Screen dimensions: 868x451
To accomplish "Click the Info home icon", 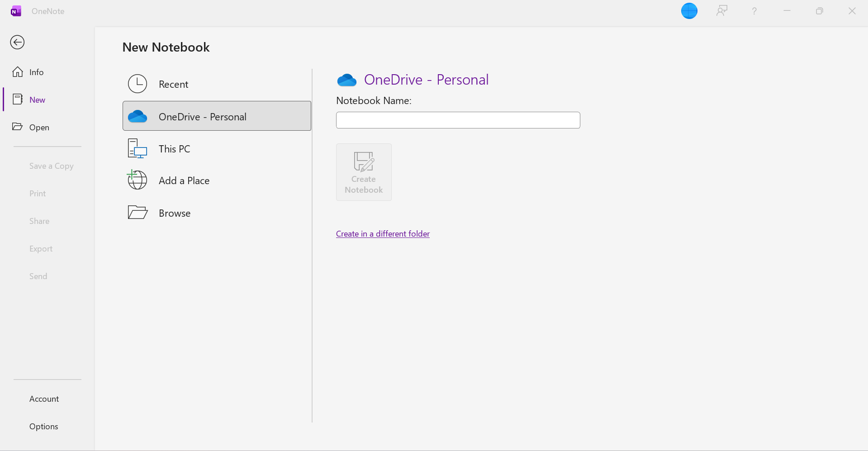I will click(18, 71).
